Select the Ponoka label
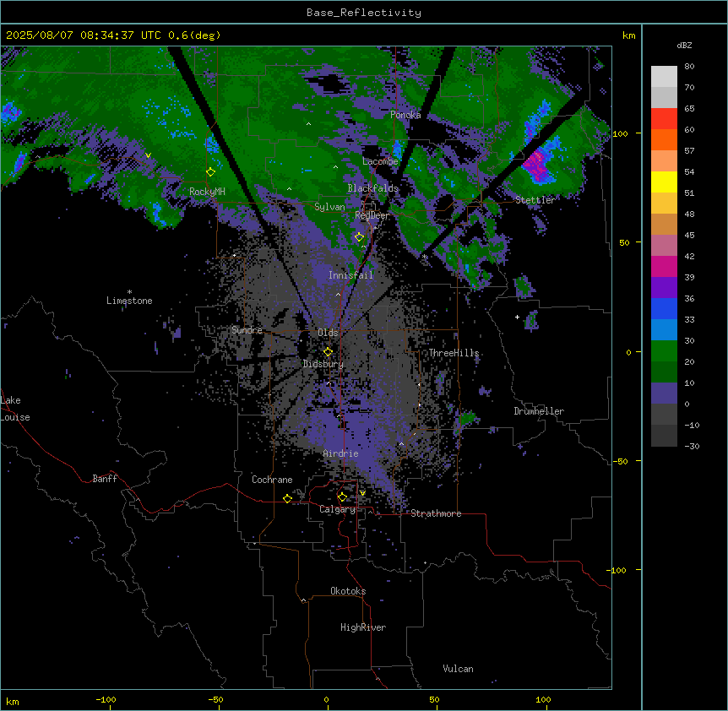 (x=405, y=115)
